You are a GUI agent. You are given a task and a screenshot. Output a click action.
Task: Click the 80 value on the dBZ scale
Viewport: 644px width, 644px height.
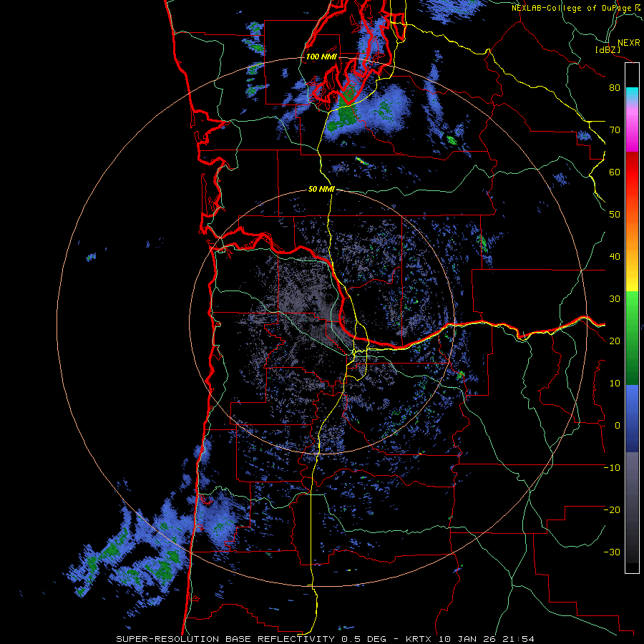click(615, 88)
